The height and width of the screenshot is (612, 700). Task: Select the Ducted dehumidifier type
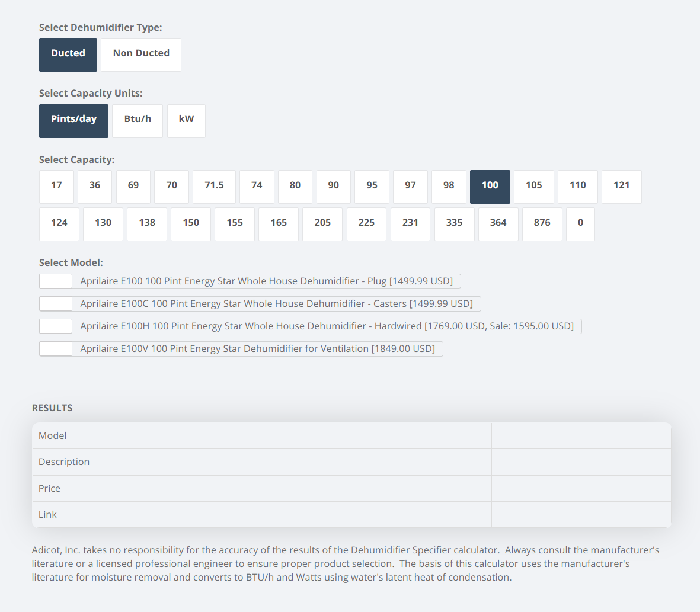pos(68,55)
